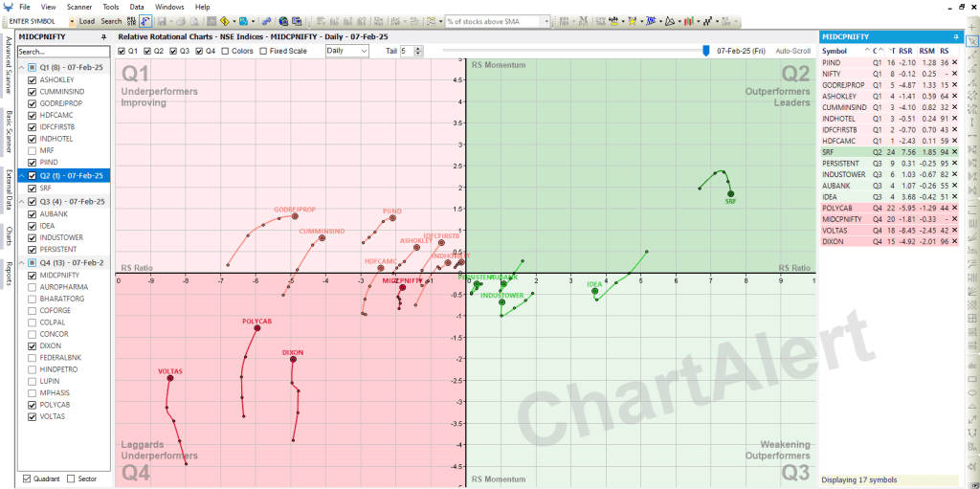Click the watchlist Search input field
This screenshot has height=489, width=980.
coord(62,52)
